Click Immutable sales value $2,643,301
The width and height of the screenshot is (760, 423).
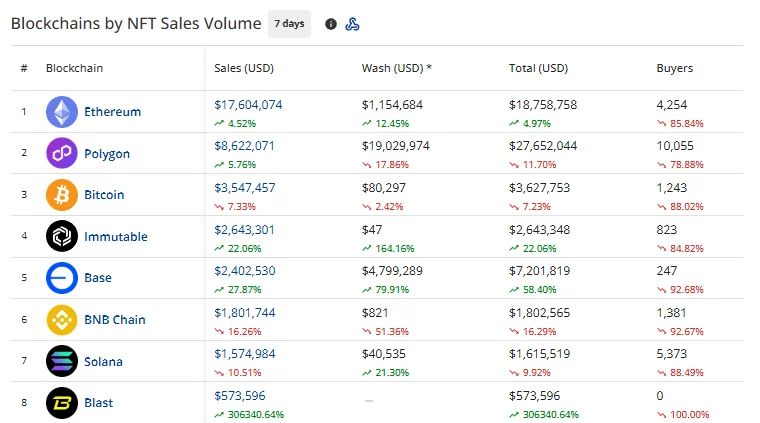244,229
